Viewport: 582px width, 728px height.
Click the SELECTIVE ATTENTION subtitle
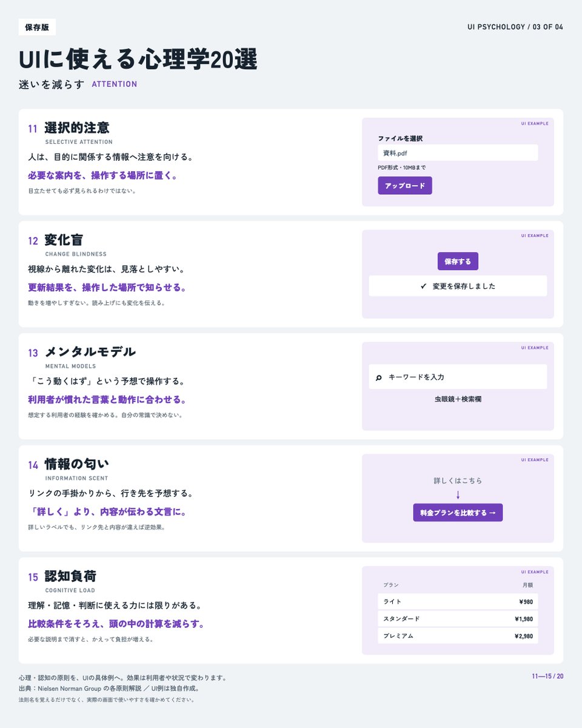[x=79, y=142]
